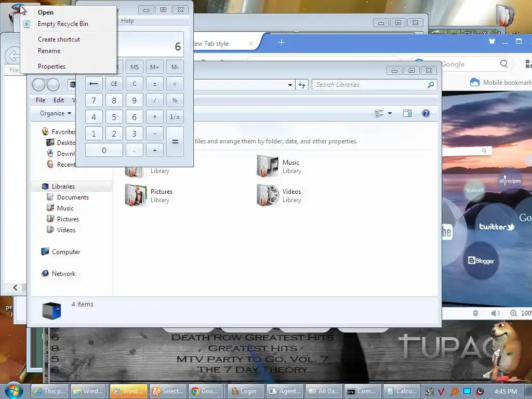This screenshot has height=399, width=532.
Task: Expand the Organize dropdown in Libraries window
Action: tap(55, 113)
